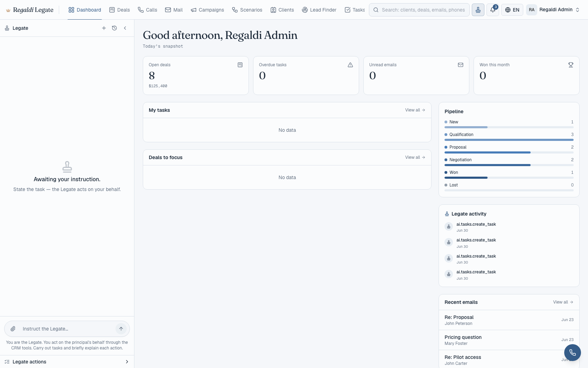View all Recent emails
The image size is (588, 368).
tap(563, 302)
